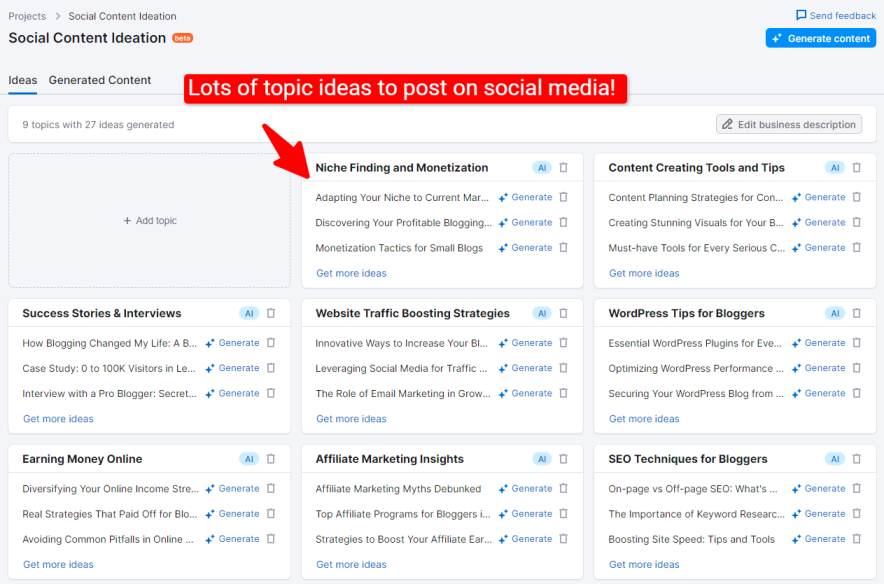884x584 pixels.
Task: Click the Add topic placeholder card
Action: [x=150, y=220]
